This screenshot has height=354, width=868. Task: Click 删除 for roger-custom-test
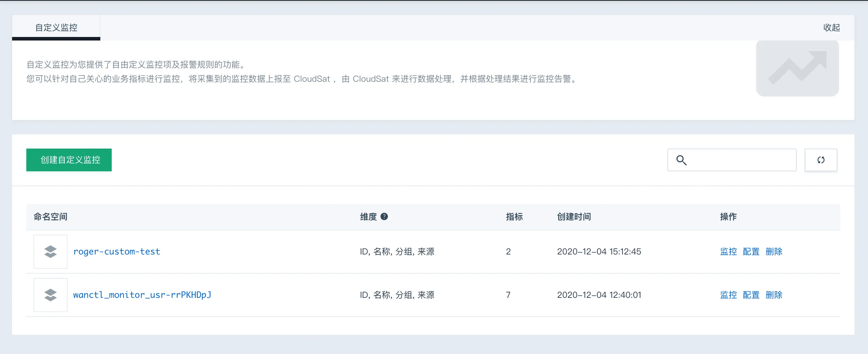tap(774, 252)
